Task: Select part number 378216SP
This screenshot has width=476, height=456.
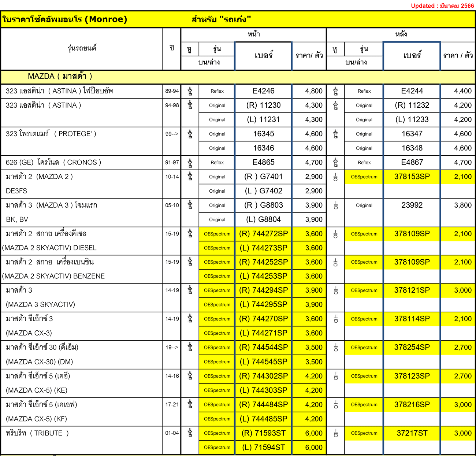Action: (x=412, y=404)
